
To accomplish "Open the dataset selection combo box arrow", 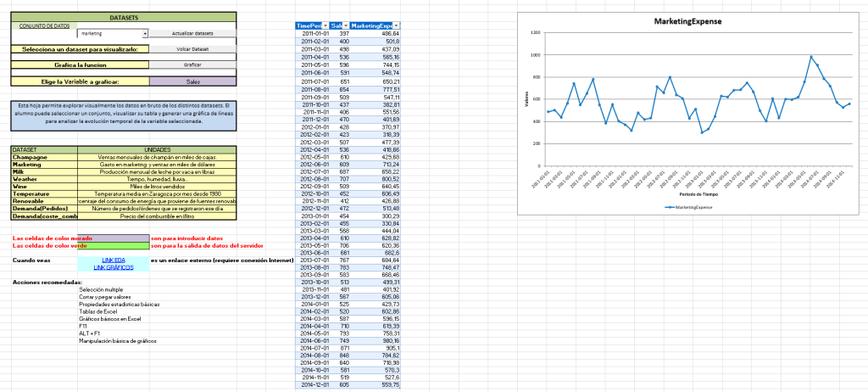I will pos(146,33).
